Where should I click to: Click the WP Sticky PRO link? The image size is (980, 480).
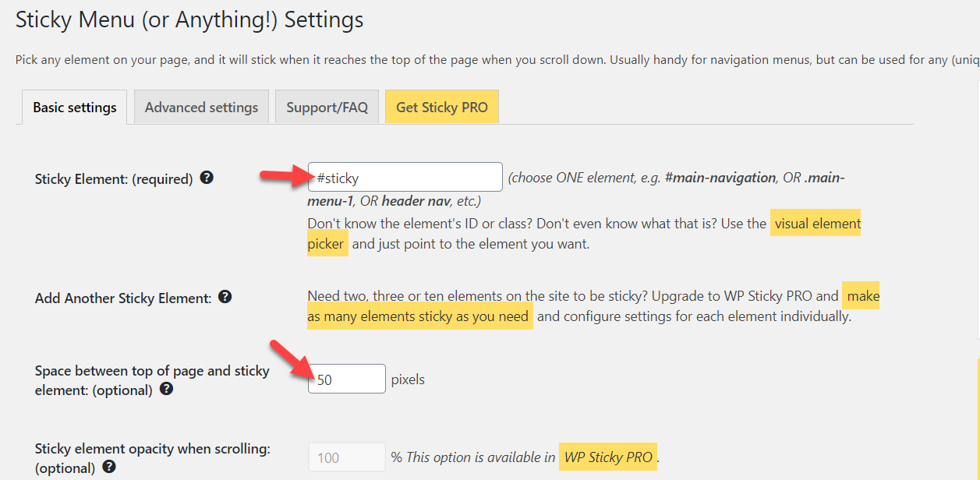(608, 457)
